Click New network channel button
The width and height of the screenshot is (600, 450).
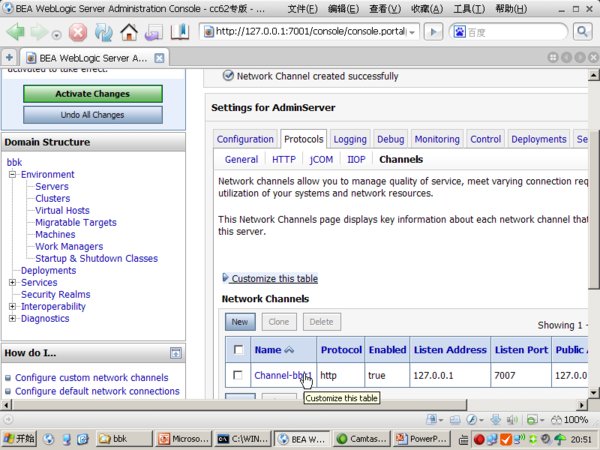pyautogui.click(x=240, y=322)
